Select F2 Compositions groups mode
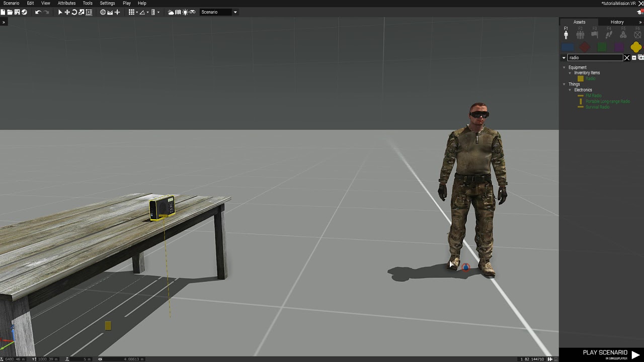Screen dimensions: 644x362 [580, 34]
